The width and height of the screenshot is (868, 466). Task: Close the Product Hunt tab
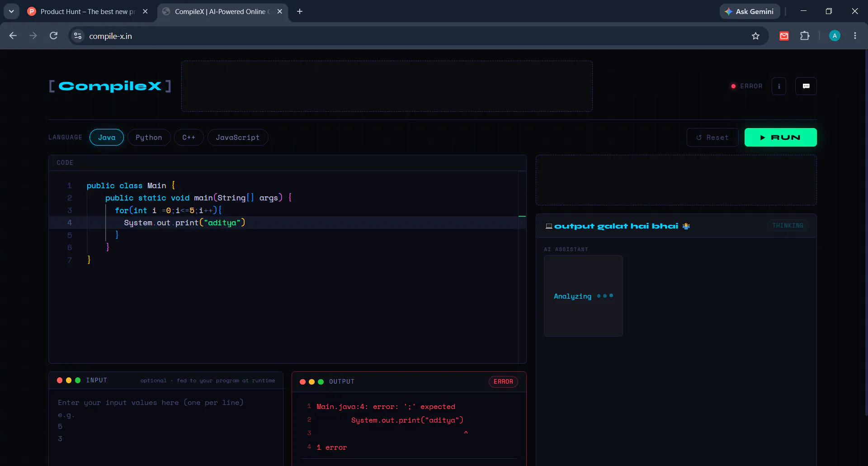click(145, 11)
